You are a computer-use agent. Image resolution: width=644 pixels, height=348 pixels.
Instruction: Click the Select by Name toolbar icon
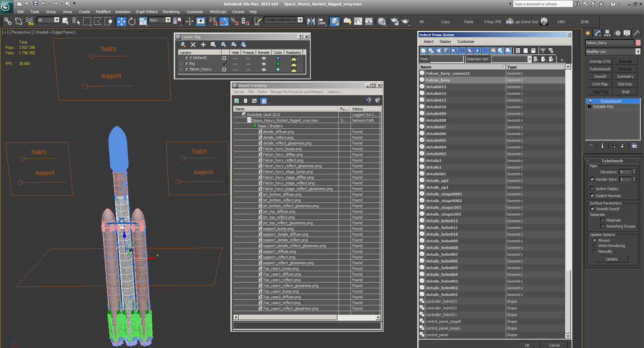(x=76, y=21)
